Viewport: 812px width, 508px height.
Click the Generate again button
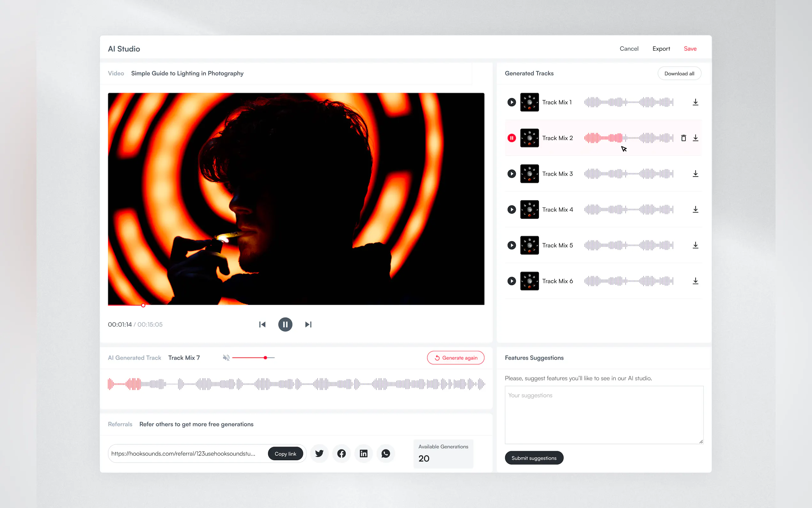click(456, 358)
